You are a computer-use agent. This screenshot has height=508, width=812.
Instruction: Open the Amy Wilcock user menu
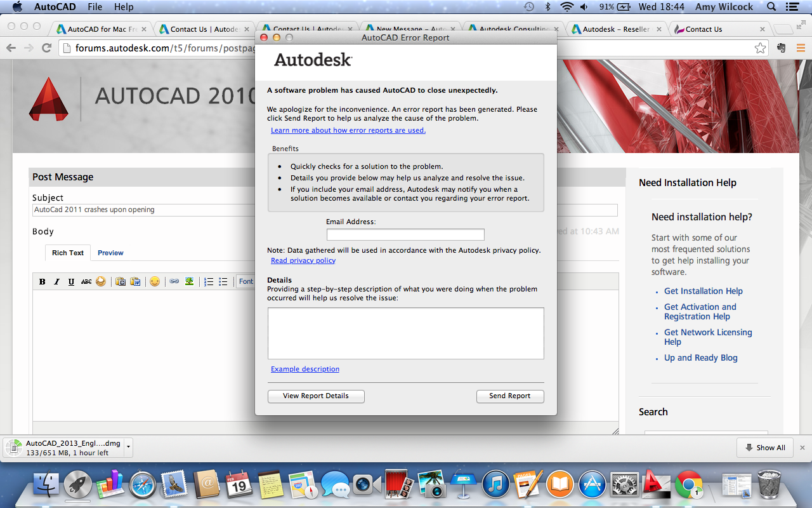[x=723, y=7]
